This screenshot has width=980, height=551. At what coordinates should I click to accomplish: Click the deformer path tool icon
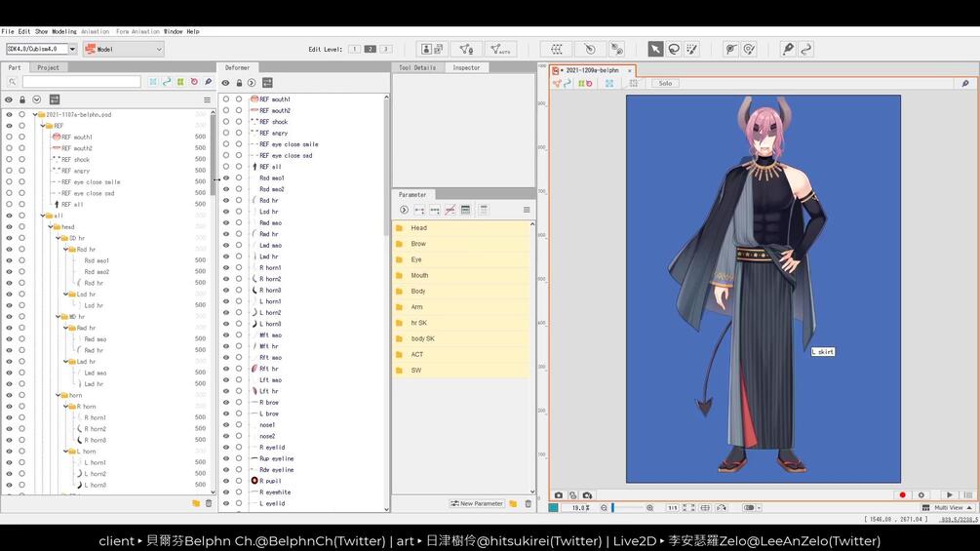[617, 49]
